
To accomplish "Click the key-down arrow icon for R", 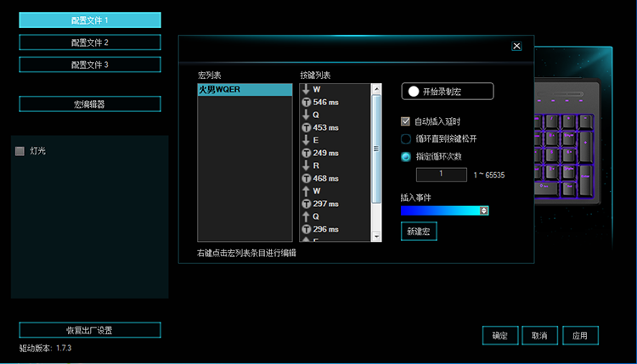I will 306,165.
